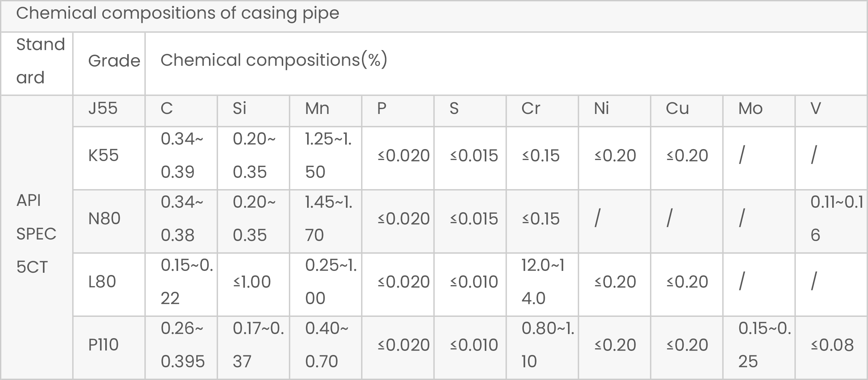The image size is (868, 380).
Task: Select the P110 molybdenum value 0.15~0.25
Action: point(764,345)
